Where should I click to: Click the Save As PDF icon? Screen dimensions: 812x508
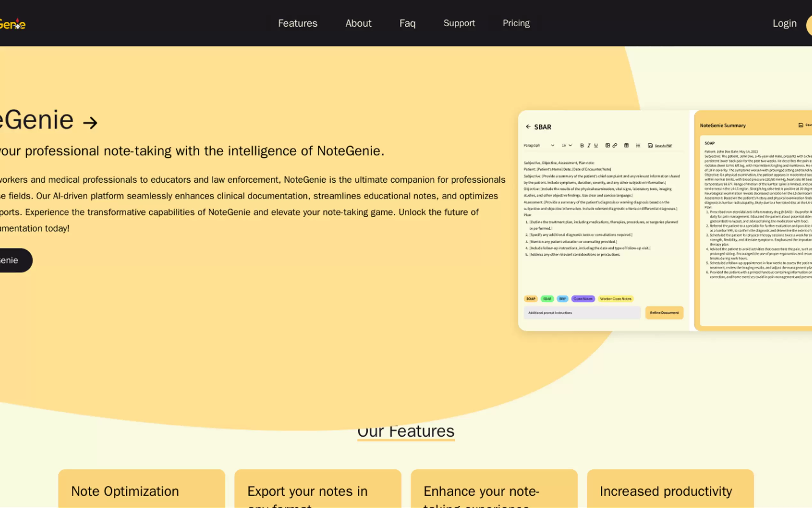(650, 146)
